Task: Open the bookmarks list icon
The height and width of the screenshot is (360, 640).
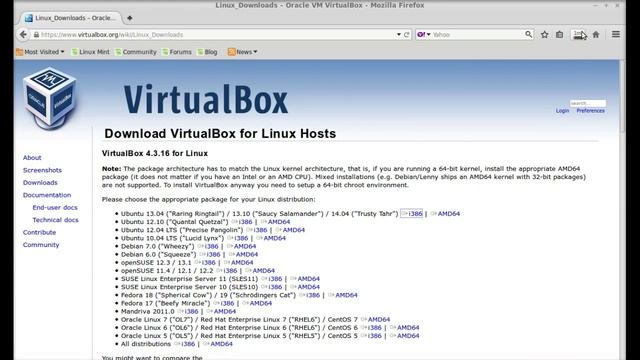Action: point(560,35)
